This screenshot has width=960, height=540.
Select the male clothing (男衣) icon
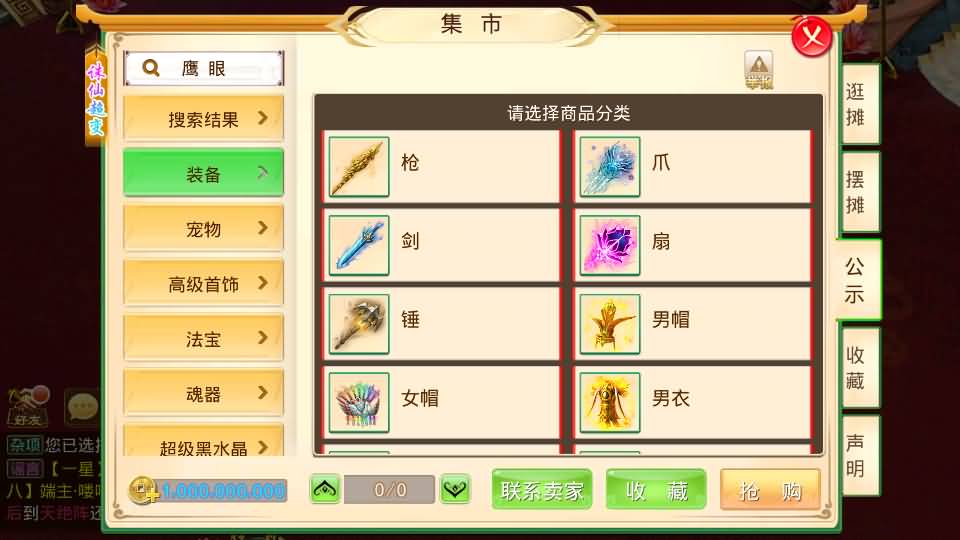[610, 402]
